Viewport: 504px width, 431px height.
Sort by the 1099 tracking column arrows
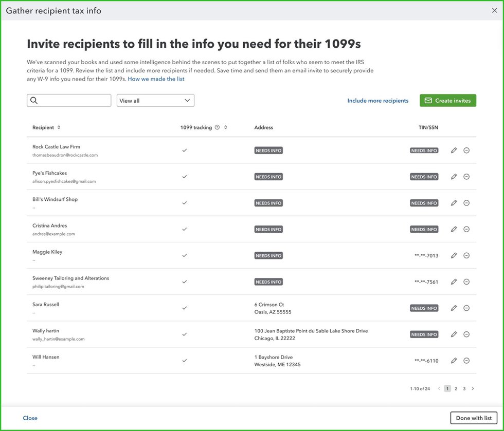click(225, 127)
